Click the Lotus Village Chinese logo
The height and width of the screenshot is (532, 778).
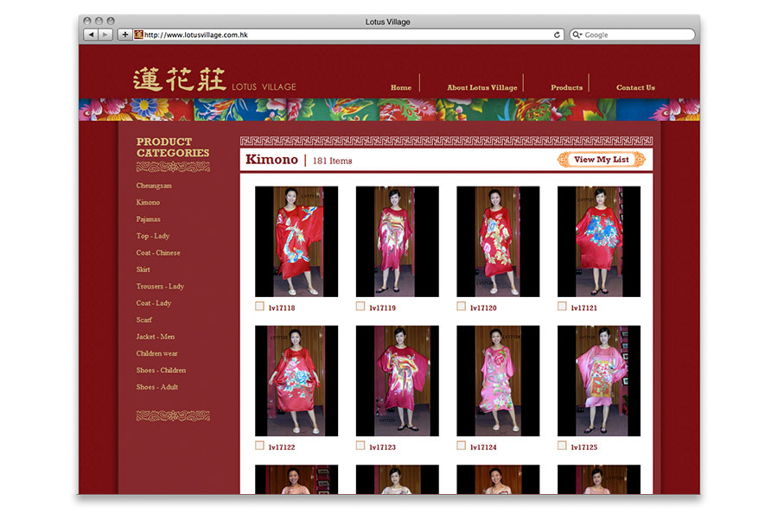(178, 80)
